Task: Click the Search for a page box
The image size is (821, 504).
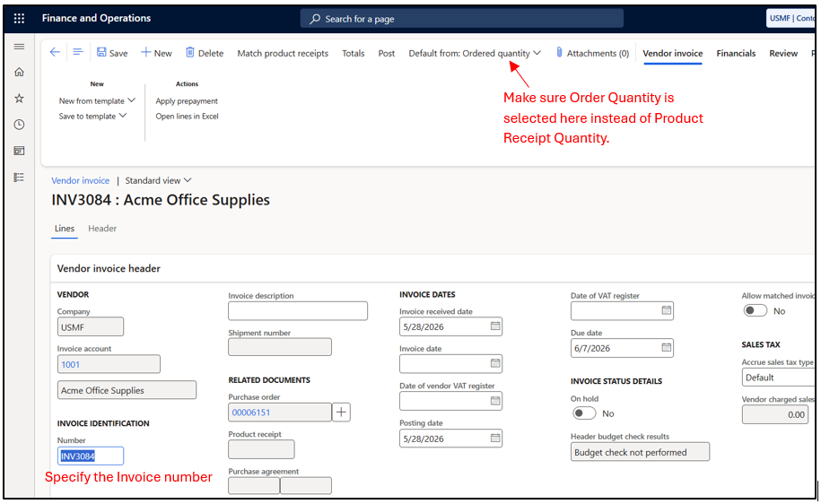Action: [x=462, y=19]
